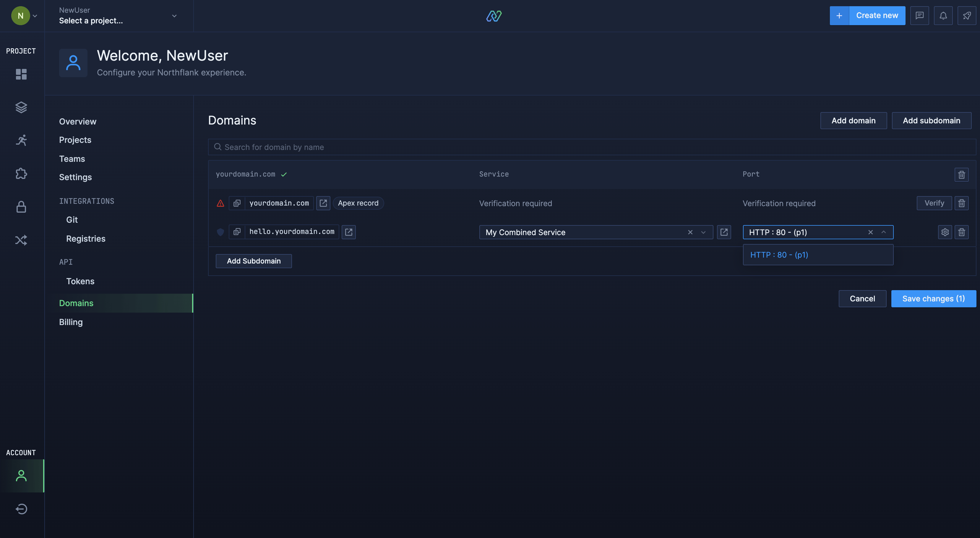Click the Apex record tag
The image size is (980, 538).
[x=358, y=203]
